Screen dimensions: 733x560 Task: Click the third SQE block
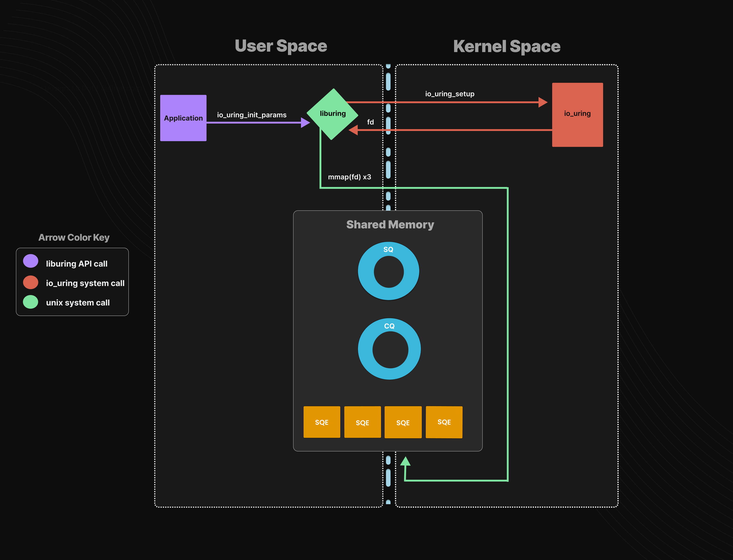(x=403, y=422)
